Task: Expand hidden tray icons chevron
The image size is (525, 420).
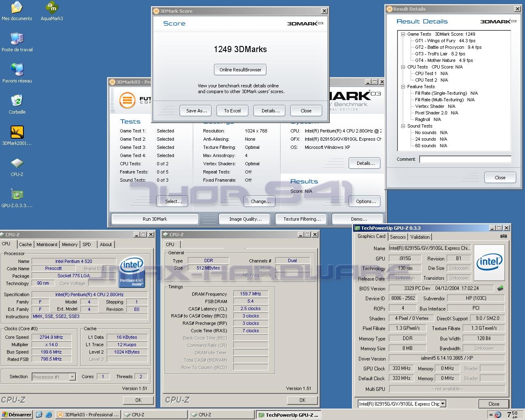Action: 491,415
